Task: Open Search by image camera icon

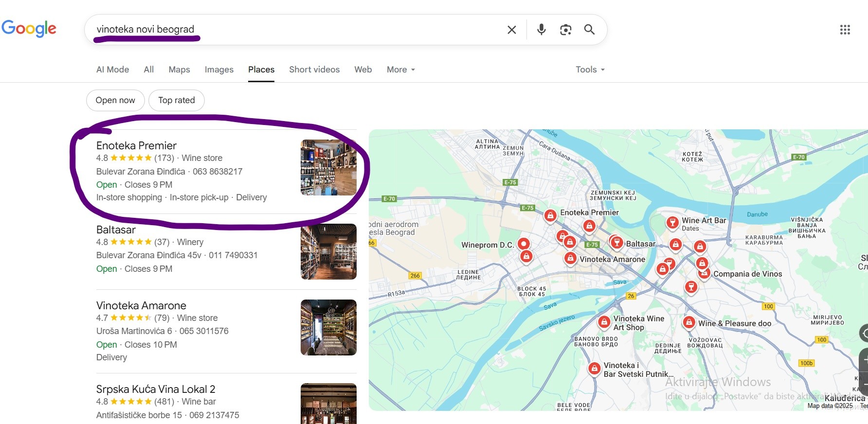Action: pyautogui.click(x=565, y=30)
